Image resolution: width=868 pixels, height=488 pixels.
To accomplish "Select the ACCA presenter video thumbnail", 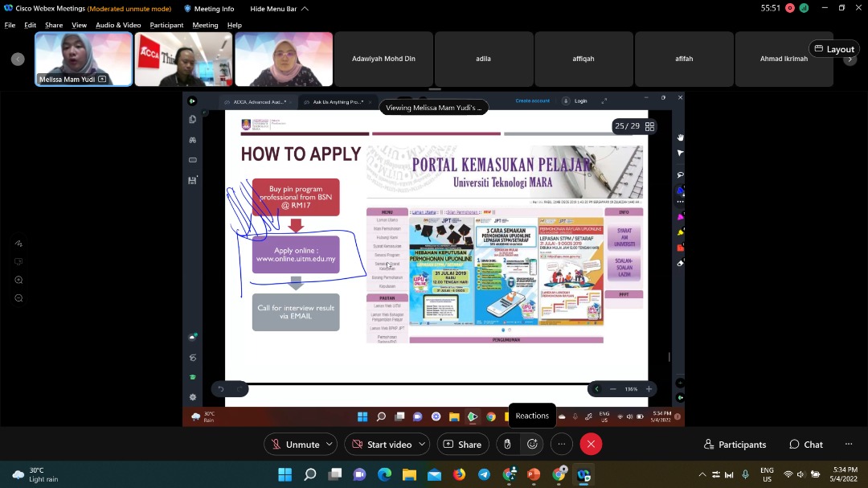I will 183,59.
